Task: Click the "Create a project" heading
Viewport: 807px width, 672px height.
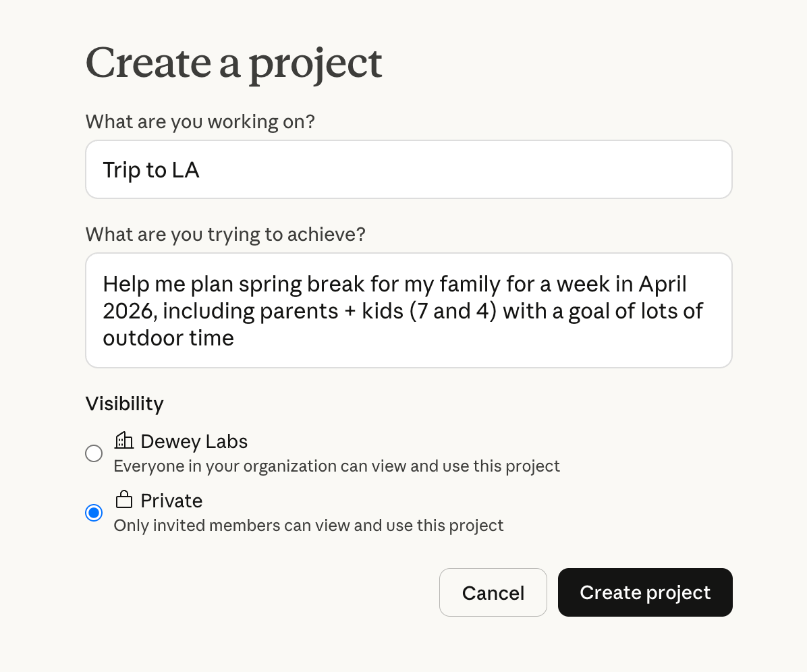Action: point(233,63)
